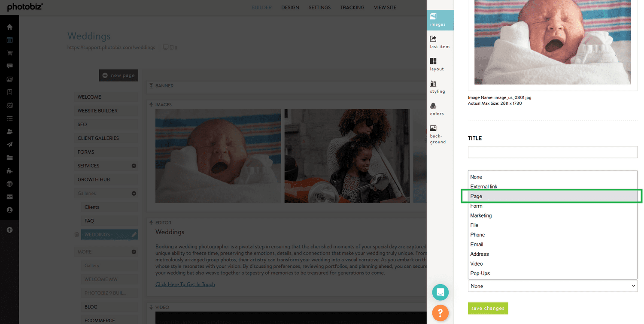The width and height of the screenshot is (644, 324).
Task: Click the trash icon beside WEDDINGS
Action: [x=77, y=234]
